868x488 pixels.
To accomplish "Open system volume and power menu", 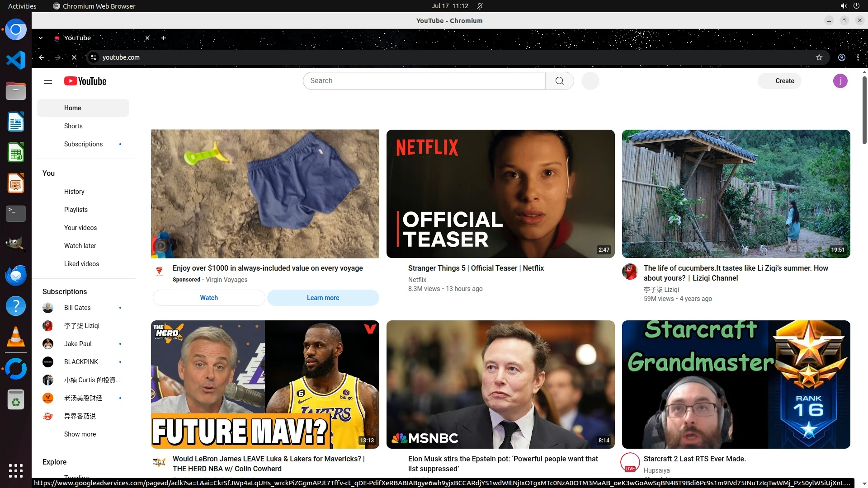I will 849,6.
